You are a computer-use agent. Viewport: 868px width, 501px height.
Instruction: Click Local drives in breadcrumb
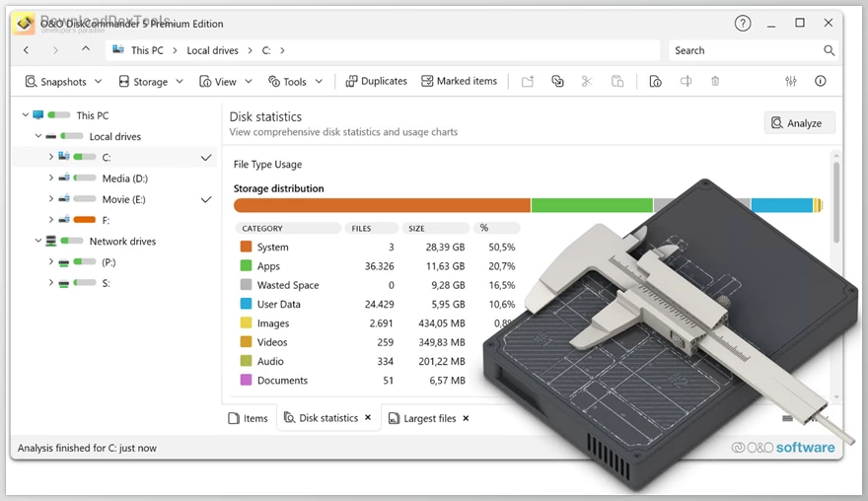[213, 50]
